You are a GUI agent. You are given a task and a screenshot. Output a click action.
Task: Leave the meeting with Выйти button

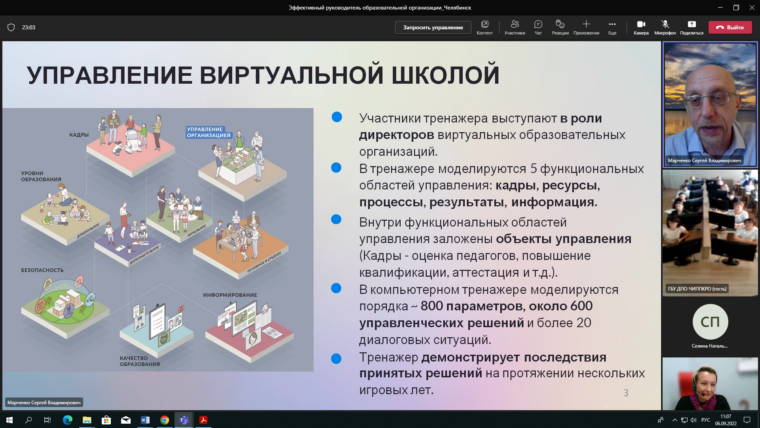(730, 28)
